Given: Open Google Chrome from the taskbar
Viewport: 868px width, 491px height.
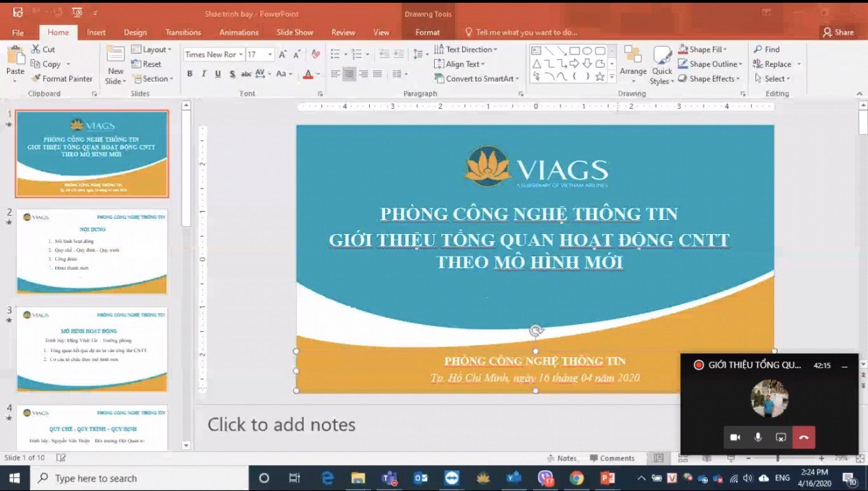Looking at the screenshot, I should pyautogui.click(x=577, y=478).
